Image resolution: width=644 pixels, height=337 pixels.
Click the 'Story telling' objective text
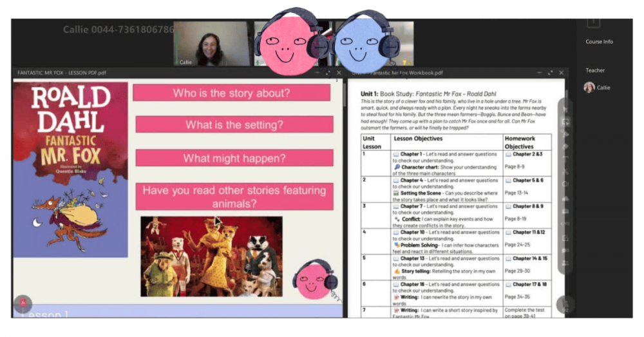(x=416, y=271)
